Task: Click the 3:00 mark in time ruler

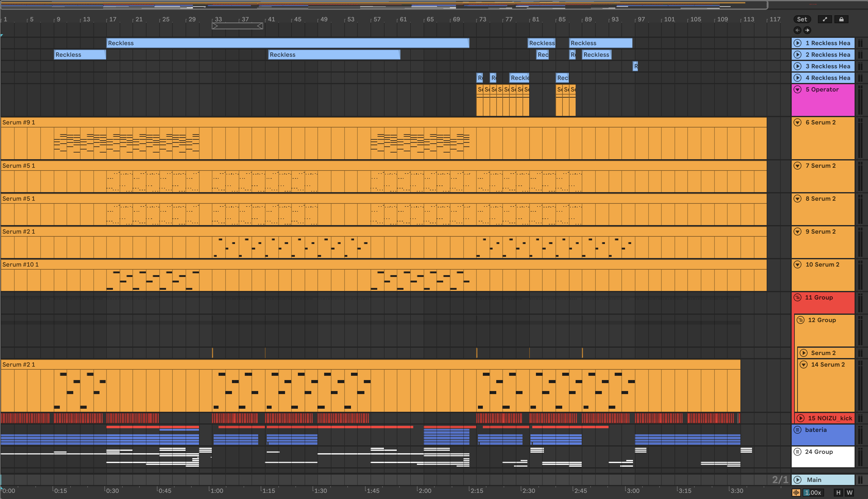Action: pos(633,491)
